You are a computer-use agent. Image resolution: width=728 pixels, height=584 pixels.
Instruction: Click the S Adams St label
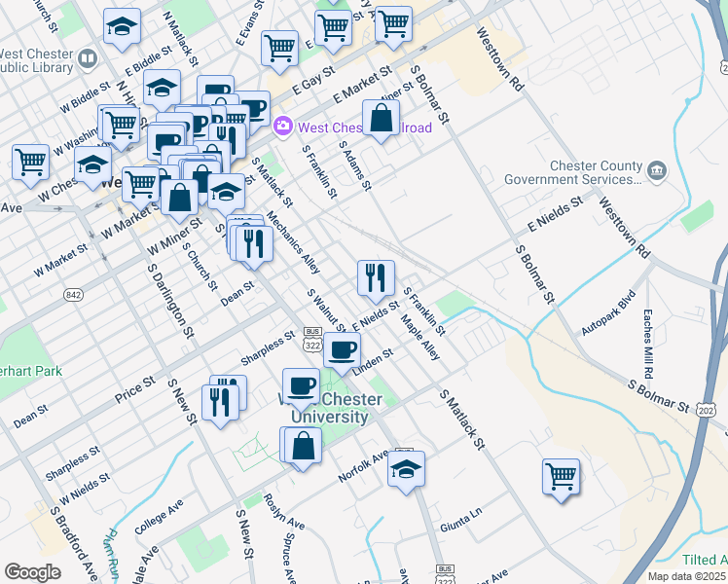355,165
